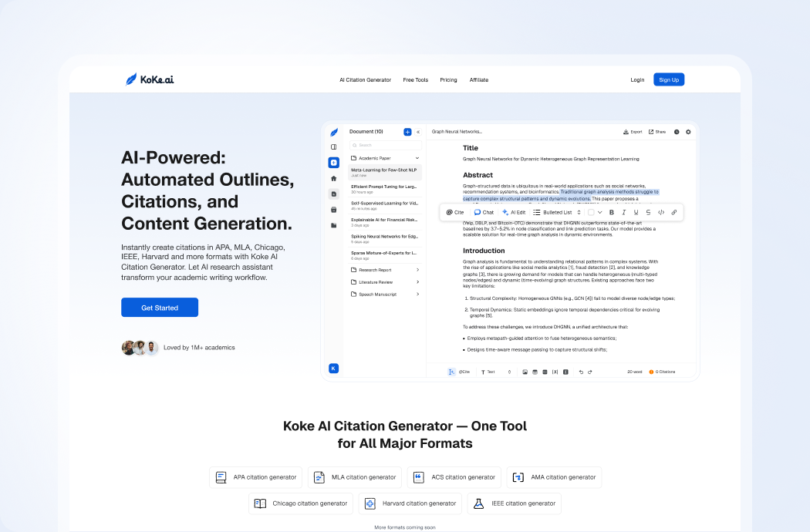810x532 pixels.
Task: Click the code format icon in toolbar
Action: [x=661, y=212]
